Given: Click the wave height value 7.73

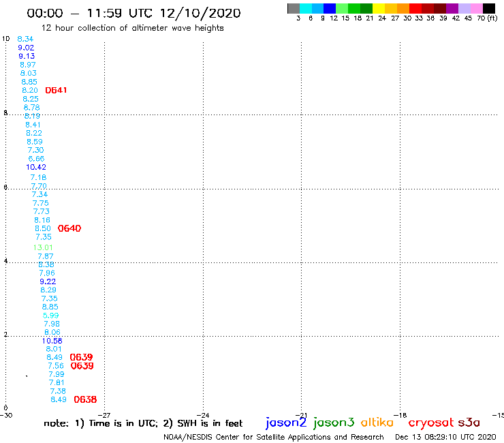Looking at the screenshot, I should (x=42, y=211).
